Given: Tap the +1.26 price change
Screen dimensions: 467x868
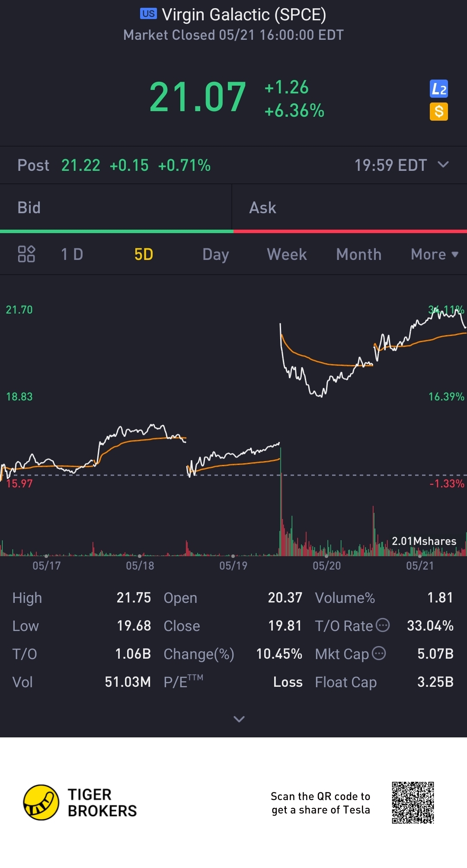Looking at the screenshot, I should pos(286,87).
